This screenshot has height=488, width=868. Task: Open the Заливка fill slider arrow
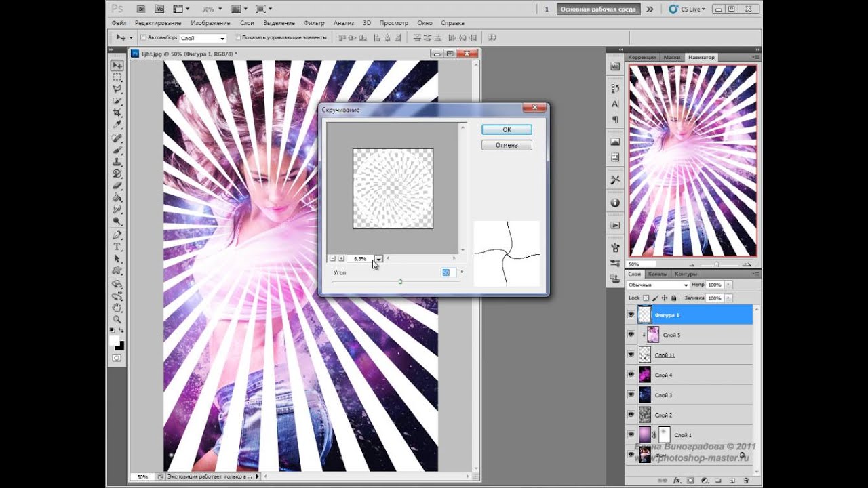pos(728,298)
